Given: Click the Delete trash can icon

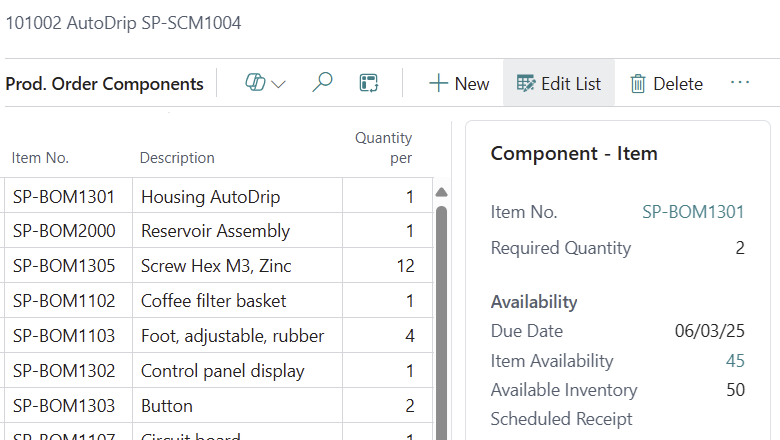Looking at the screenshot, I should pyautogui.click(x=638, y=84).
